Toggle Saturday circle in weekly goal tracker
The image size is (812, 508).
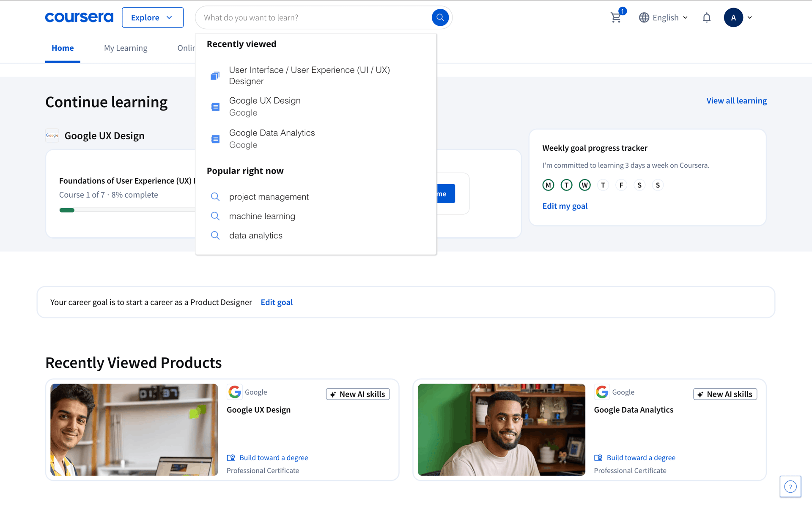coord(639,185)
